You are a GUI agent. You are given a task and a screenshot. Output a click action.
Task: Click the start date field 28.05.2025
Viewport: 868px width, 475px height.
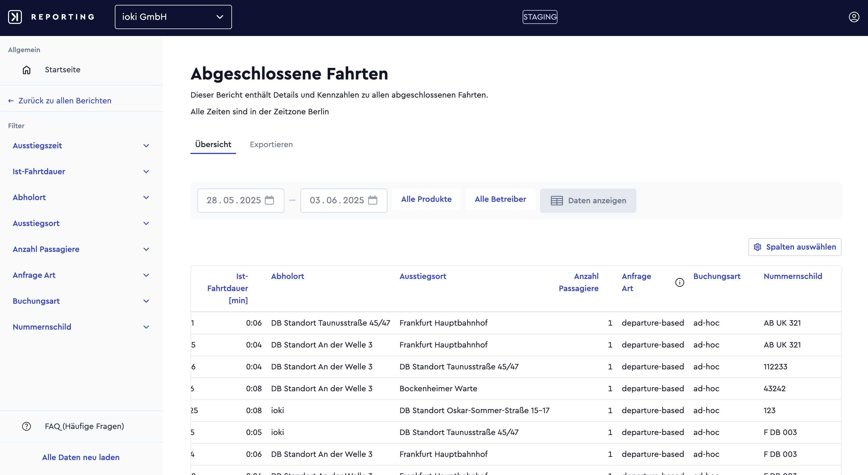(241, 201)
